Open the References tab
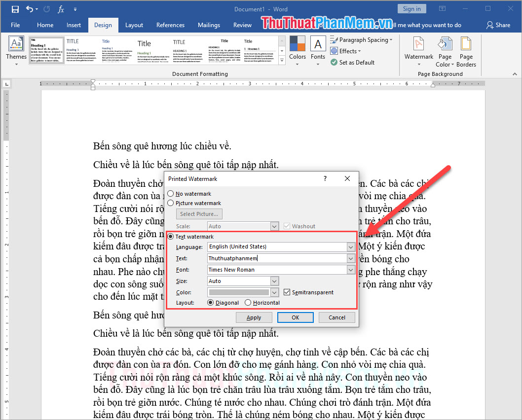 (170, 25)
